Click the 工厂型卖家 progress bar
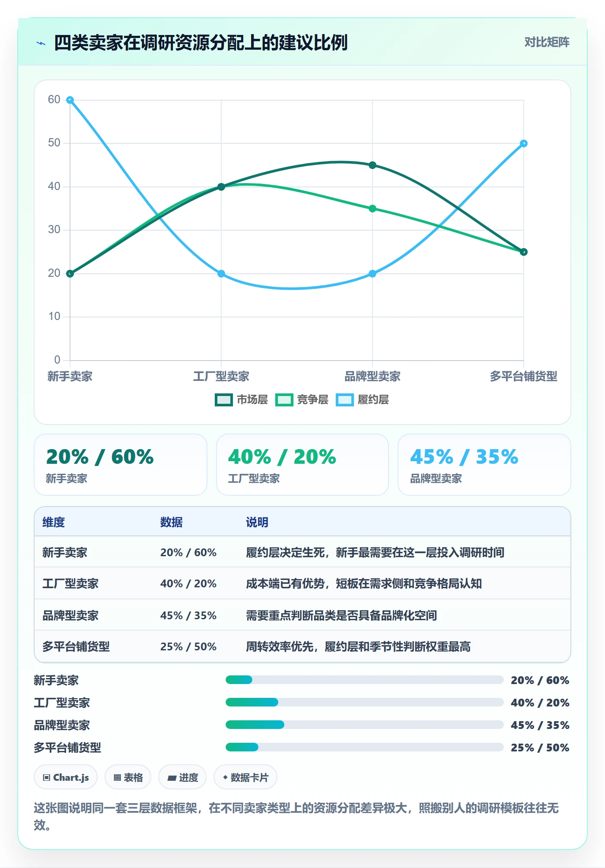This screenshot has width=605, height=868. pos(364,702)
